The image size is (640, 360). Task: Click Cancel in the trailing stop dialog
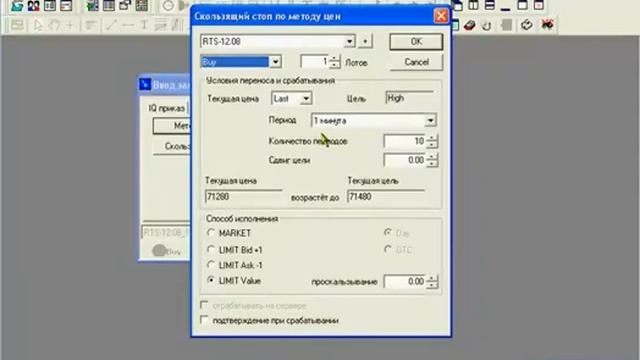coord(416,62)
